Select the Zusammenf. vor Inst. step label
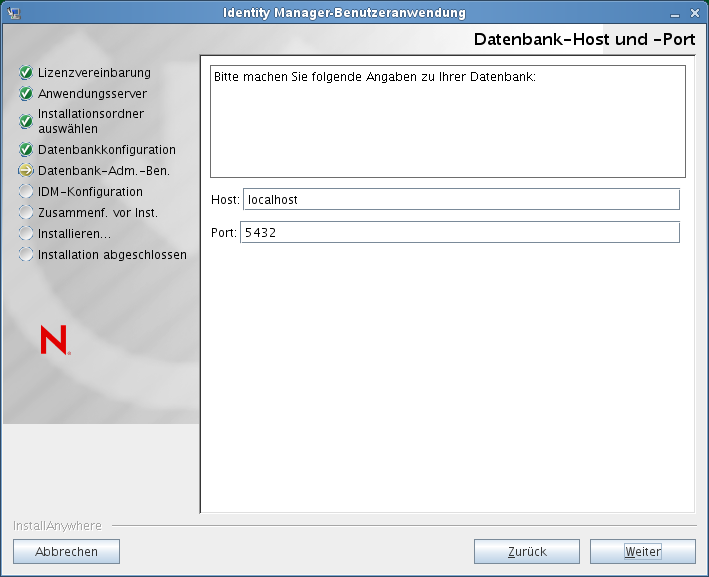This screenshot has height=577, width=709. click(x=98, y=213)
